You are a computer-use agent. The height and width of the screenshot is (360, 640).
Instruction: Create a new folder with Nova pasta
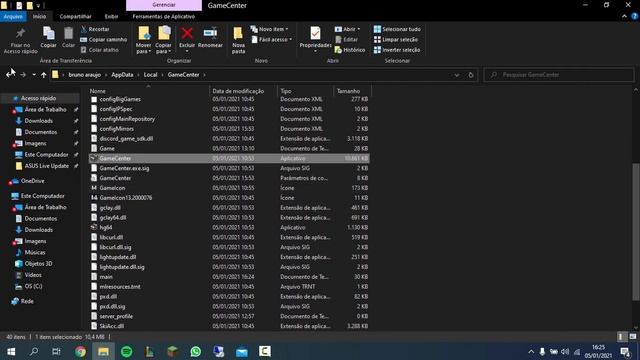pyautogui.click(x=238, y=40)
